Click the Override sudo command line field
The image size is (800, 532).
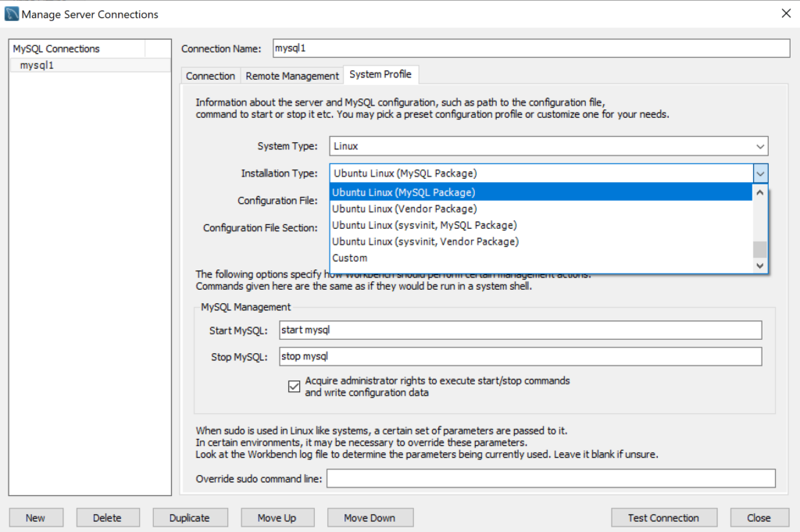coord(550,479)
